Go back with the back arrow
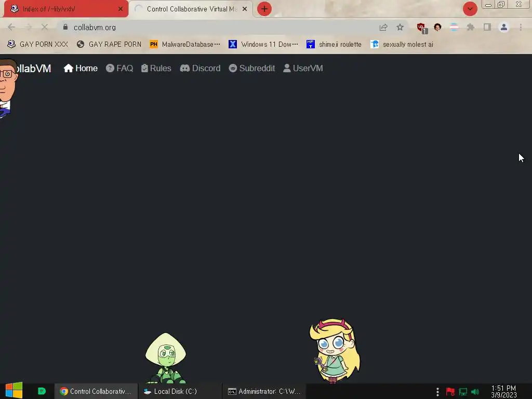Image resolution: width=532 pixels, height=399 pixels. 11,27
